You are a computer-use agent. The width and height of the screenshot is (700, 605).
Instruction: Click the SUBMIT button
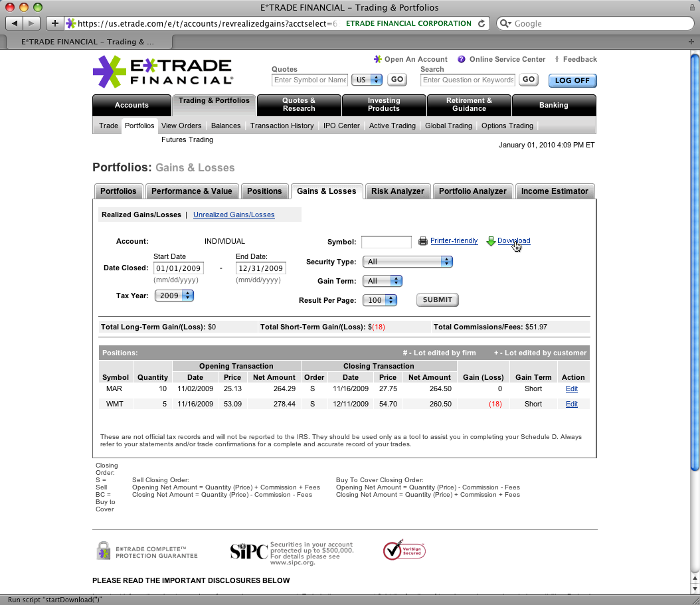[x=438, y=300]
